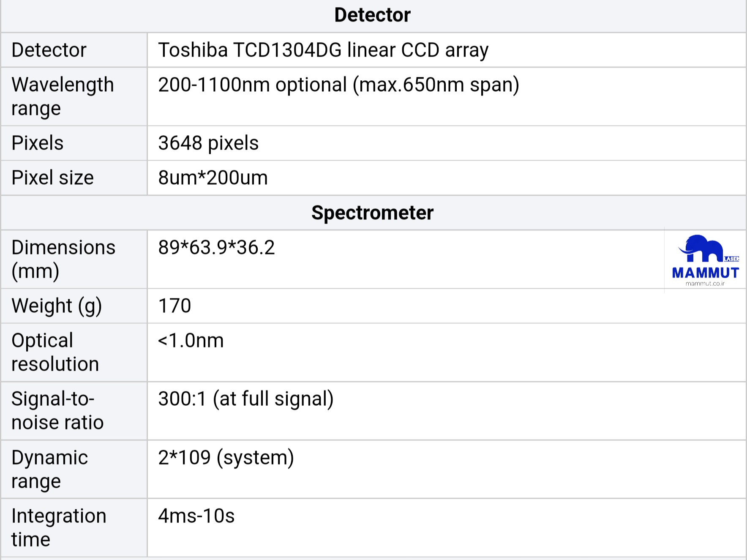The height and width of the screenshot is (560, 747).
Task: Select the 89*63.9*36.2 dimensions value
Action: (216, 247)
